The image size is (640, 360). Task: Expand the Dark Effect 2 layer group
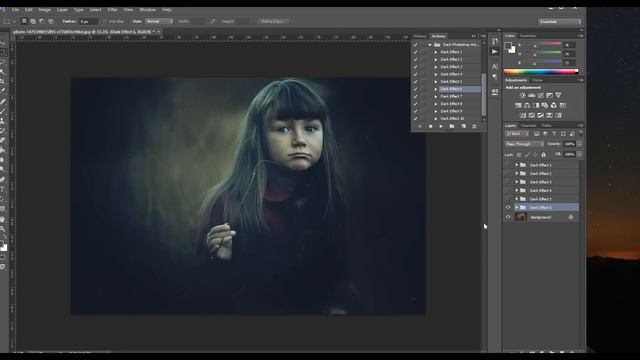517,173
